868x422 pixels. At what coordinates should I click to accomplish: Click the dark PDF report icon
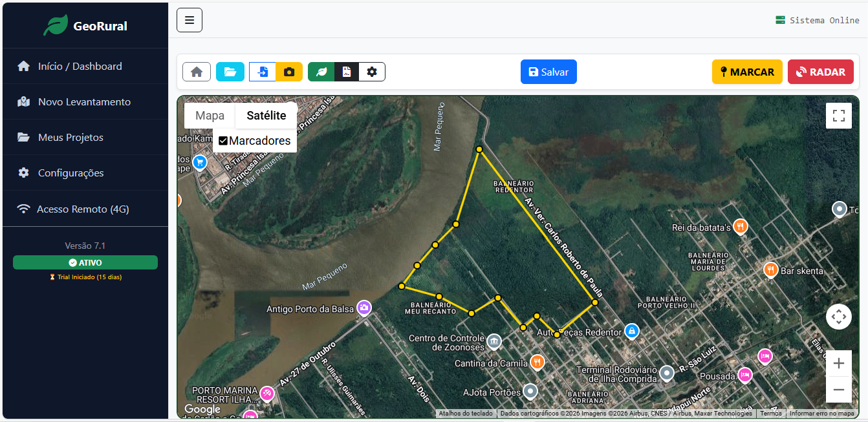coord(347,72)
